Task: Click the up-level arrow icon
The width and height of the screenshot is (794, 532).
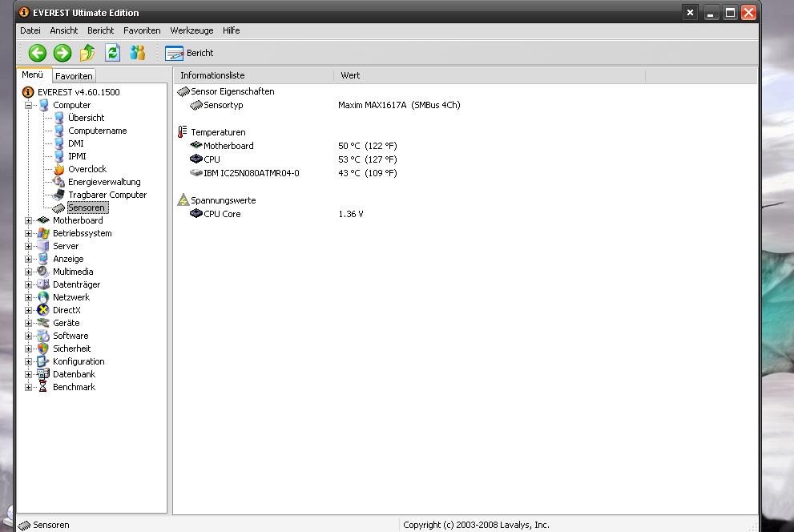Action: click(x=87, y=53)
